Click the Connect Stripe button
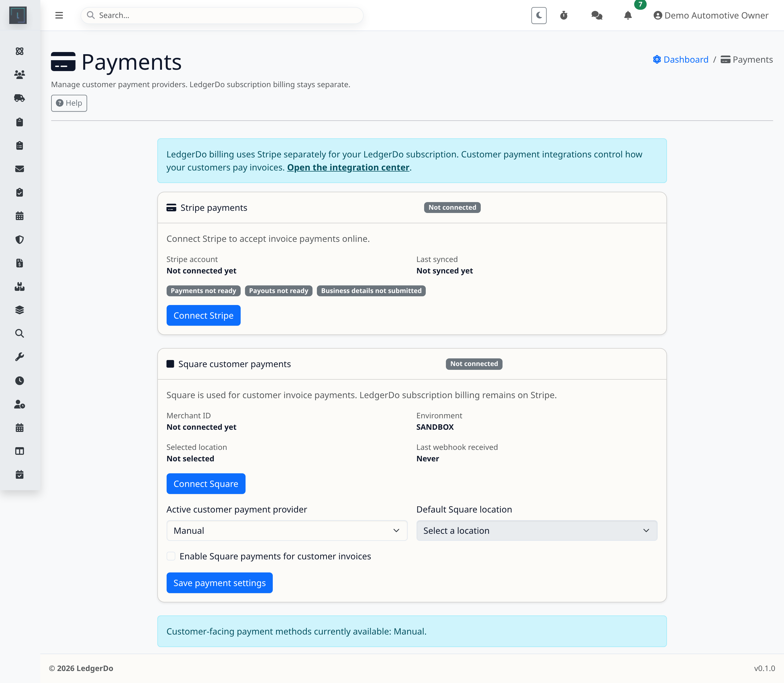This screenshot has width=784, height=683. coord(203,315)
